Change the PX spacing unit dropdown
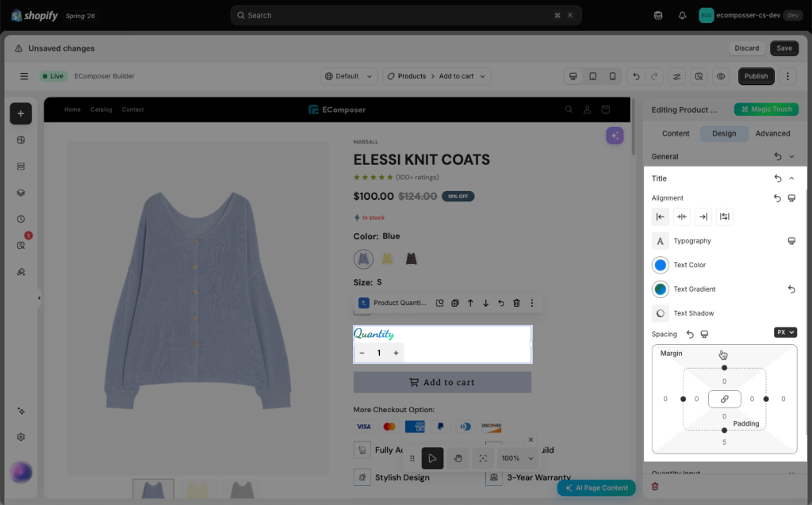 (x=785, y=332)
